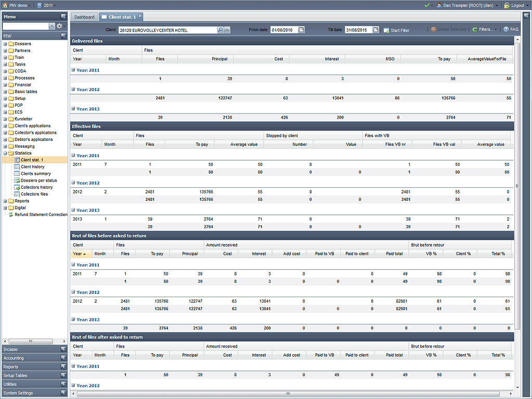Click the tree horizontal scrollbar
Viewport: 532px width, 399px height.
pos(31,341)
